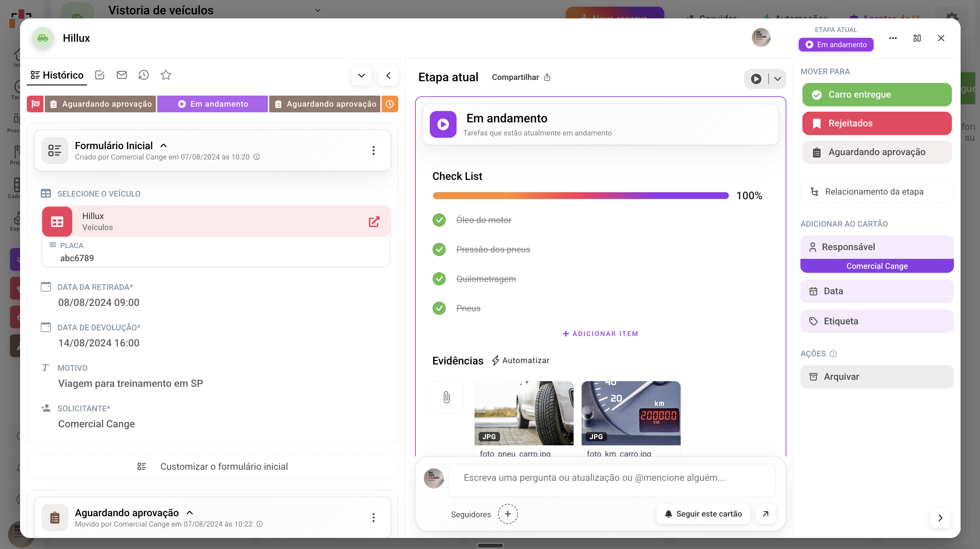The height and width of the screenshot is (549, 980).
Task: Click the red flag start stage icon
Action: (35, 104)
